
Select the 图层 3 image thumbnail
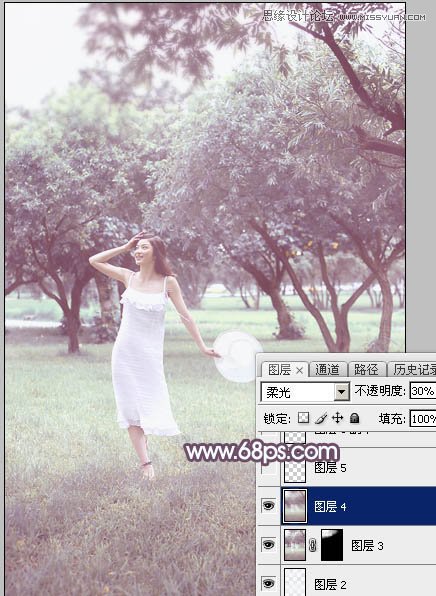295,545
